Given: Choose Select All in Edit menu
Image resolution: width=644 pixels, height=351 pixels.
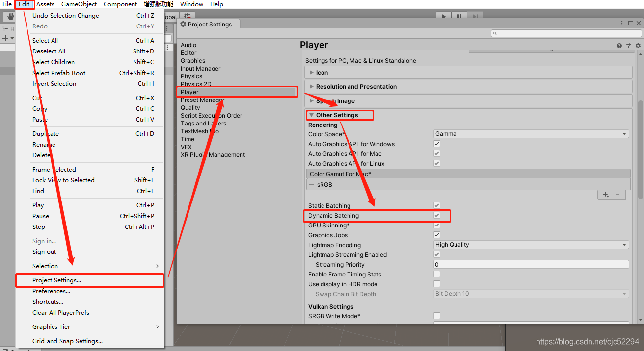Looking at the screenshot, I should click(90, 41).
